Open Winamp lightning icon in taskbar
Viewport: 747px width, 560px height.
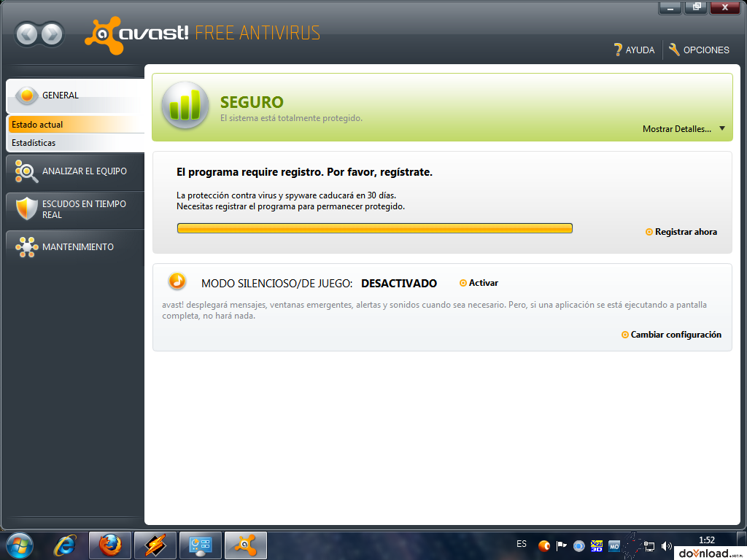tap(155, 545)
